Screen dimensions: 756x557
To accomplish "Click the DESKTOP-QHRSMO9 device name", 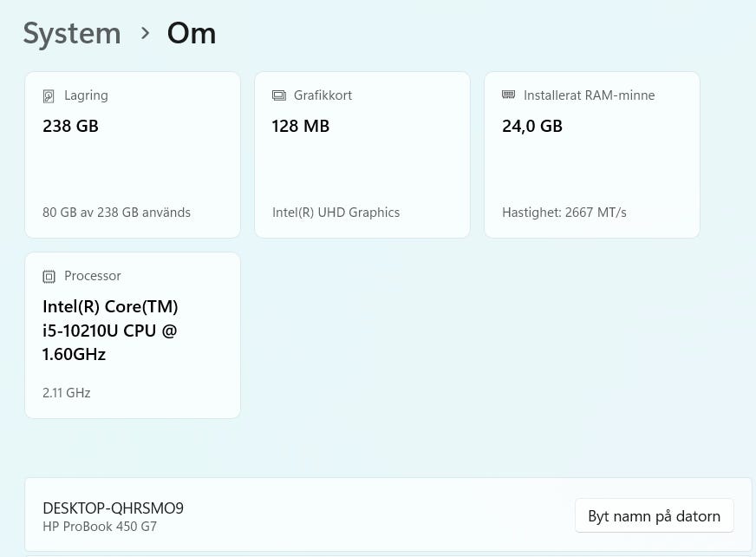I will 113,508.
